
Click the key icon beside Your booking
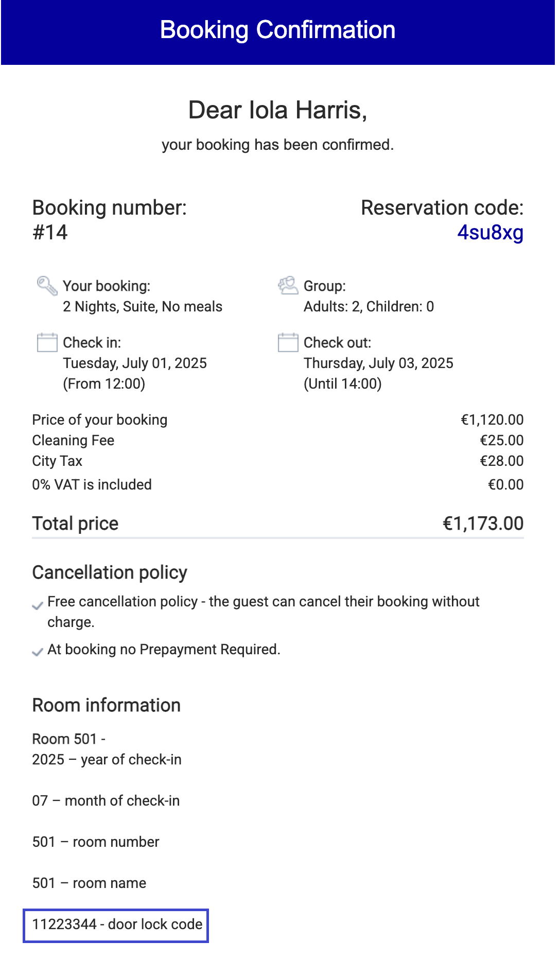[x=47, y=286]
